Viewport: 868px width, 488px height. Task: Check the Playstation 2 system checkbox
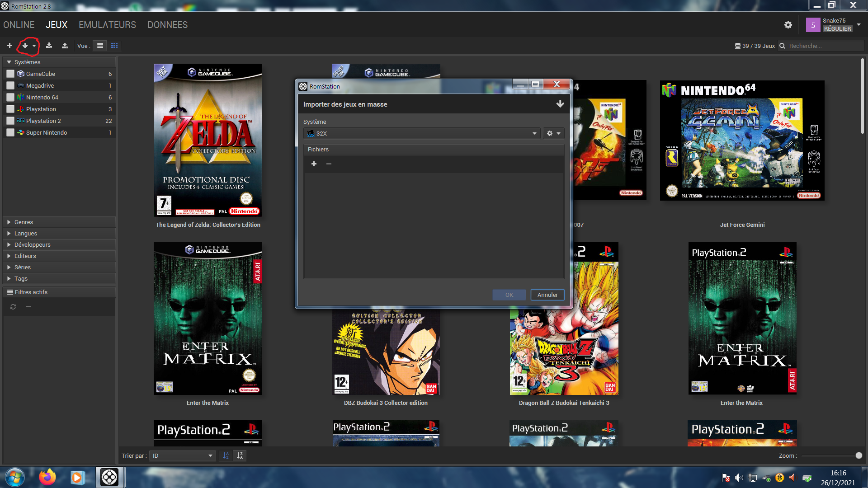(x=10, y=121)
